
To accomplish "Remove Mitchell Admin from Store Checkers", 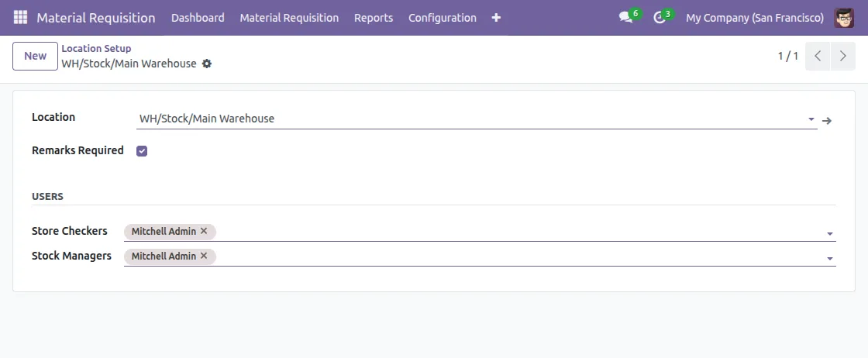I will [x=204, y=231].
